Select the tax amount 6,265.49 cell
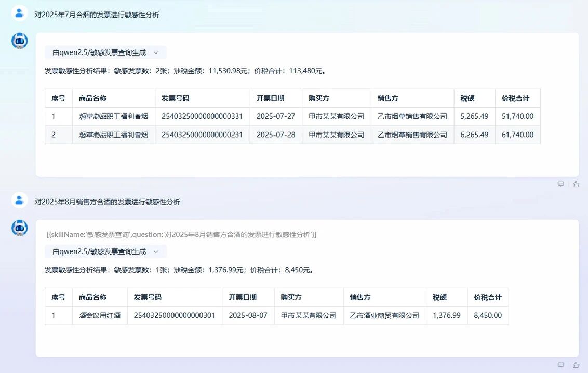Screen dimensions: 588x373 click(x=474, y=134)
